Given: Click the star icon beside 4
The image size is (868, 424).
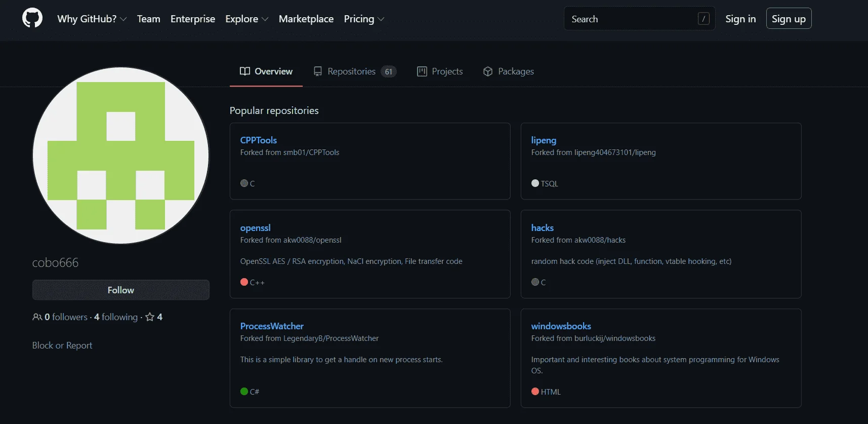Looking at the screenshot, I should coord(150,317).
